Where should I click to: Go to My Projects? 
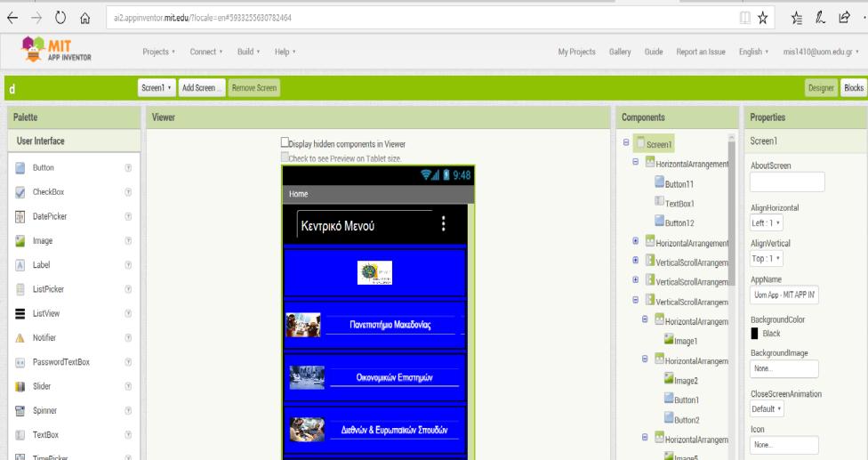(577, 52)
